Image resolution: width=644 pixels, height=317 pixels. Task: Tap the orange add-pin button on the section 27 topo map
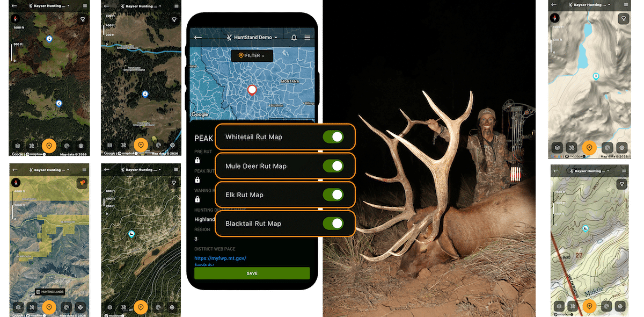pos(589,306)
